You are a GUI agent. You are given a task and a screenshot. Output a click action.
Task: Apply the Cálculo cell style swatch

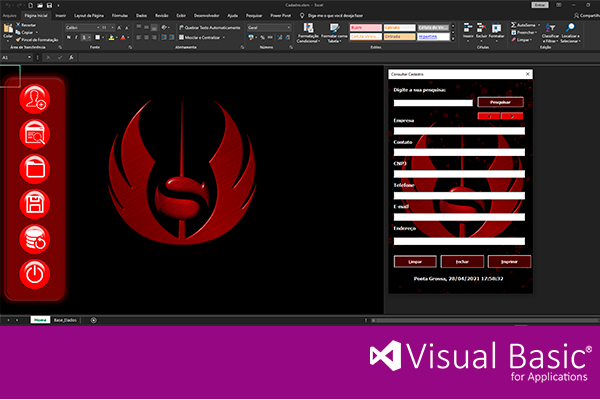(399, 28)
